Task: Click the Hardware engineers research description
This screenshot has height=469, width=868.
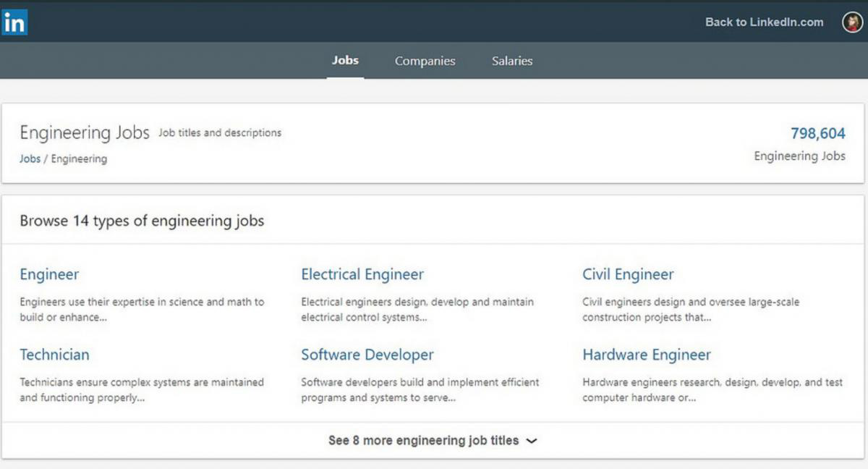Action: [712, 390]
